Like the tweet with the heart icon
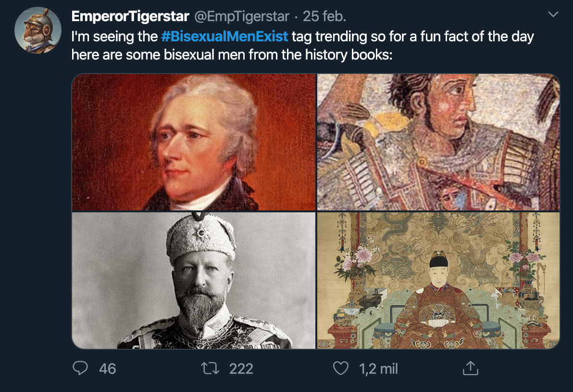Screen dimensions: 573x392 click(340, 368)
